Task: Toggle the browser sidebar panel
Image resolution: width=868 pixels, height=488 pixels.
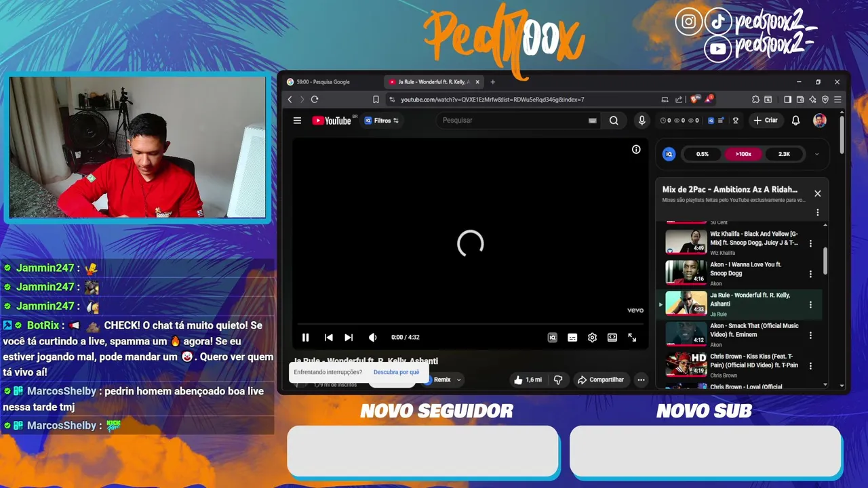Action: (x=787, y=100)
